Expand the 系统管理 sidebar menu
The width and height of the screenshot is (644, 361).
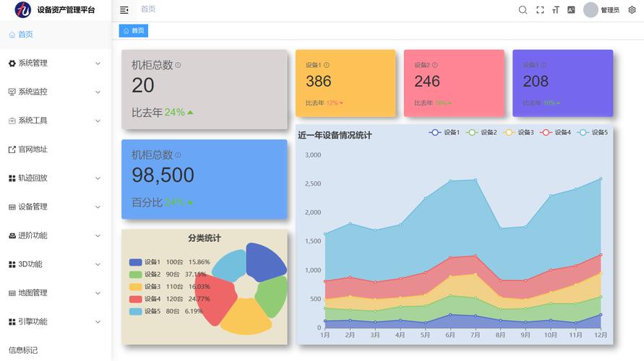[x=55, y=64]
